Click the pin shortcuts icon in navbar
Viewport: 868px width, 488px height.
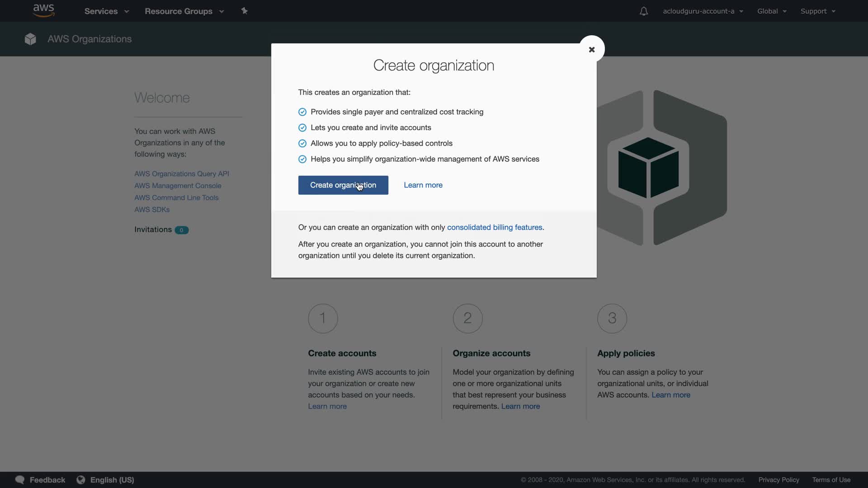(x=245, y=11)
